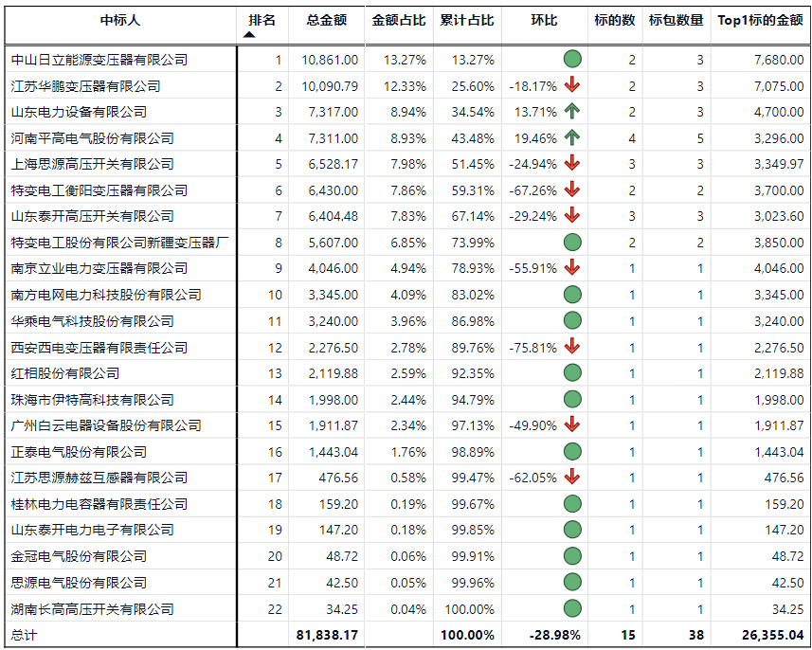Viewport: 812px width, 650px height.
Task: Click total Top1 amount 26,355.04
Action: tap(772, 635)
